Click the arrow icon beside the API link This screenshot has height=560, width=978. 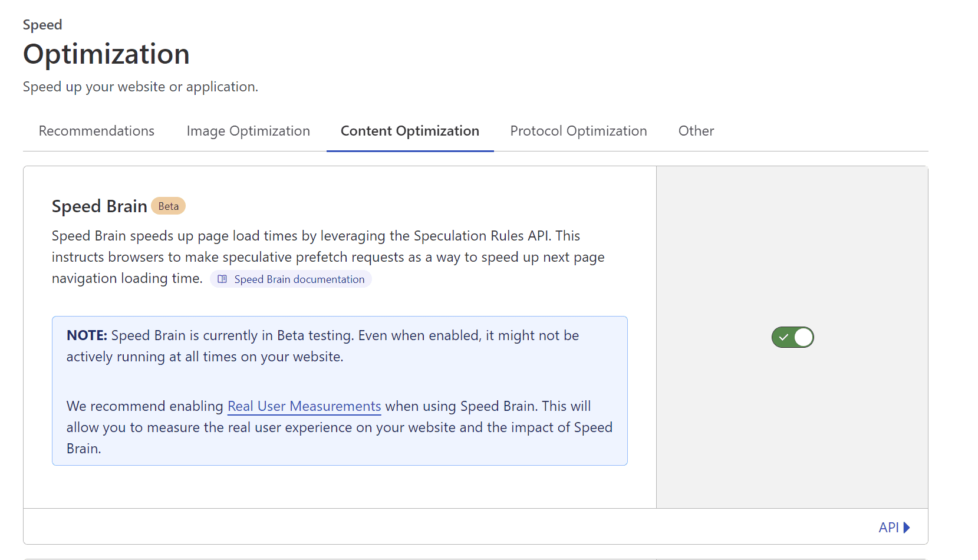click(906, 527)
